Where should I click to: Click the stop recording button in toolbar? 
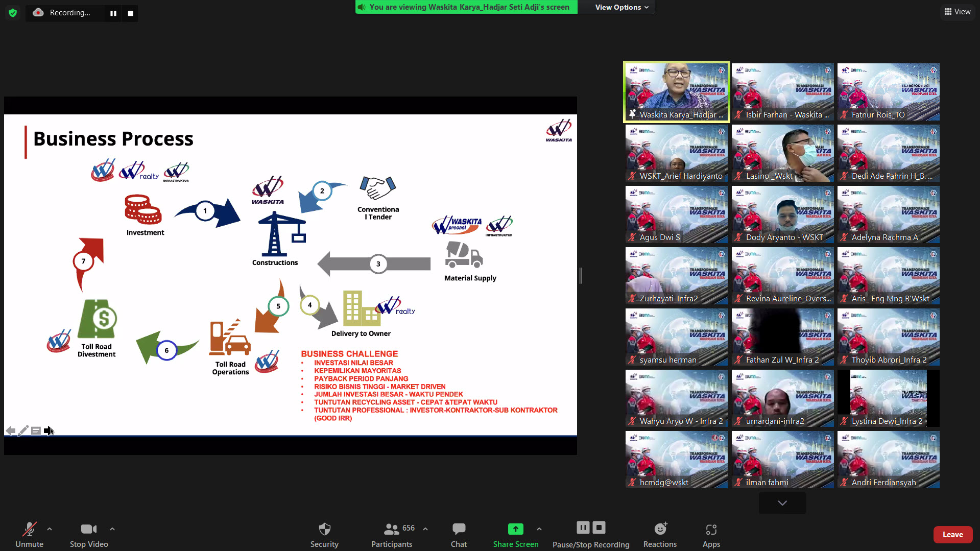599,528
